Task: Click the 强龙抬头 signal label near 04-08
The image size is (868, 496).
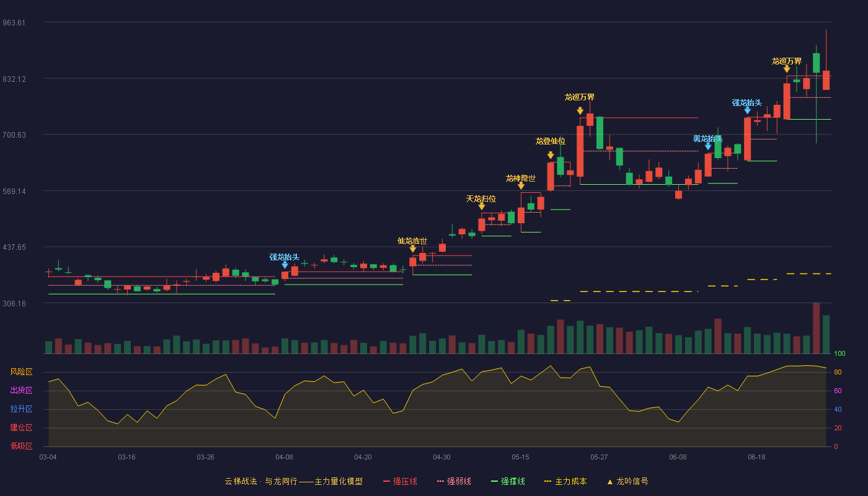Action: click(x=285, y=257)
